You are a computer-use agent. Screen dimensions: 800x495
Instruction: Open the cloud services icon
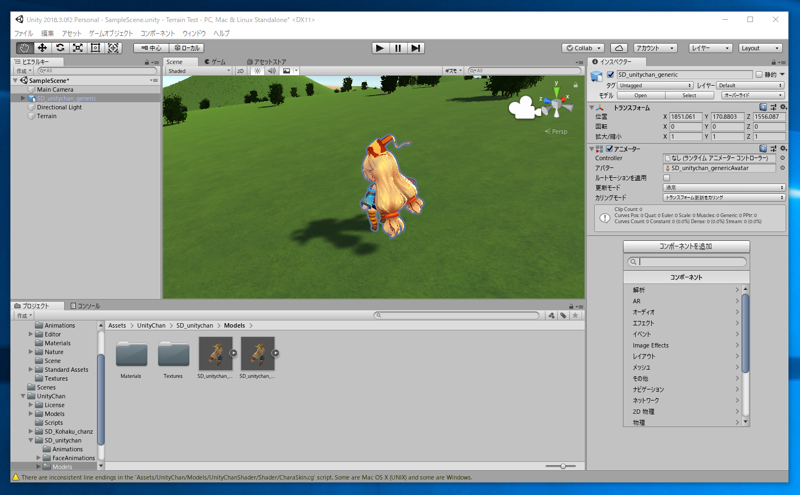click(618, 48)
